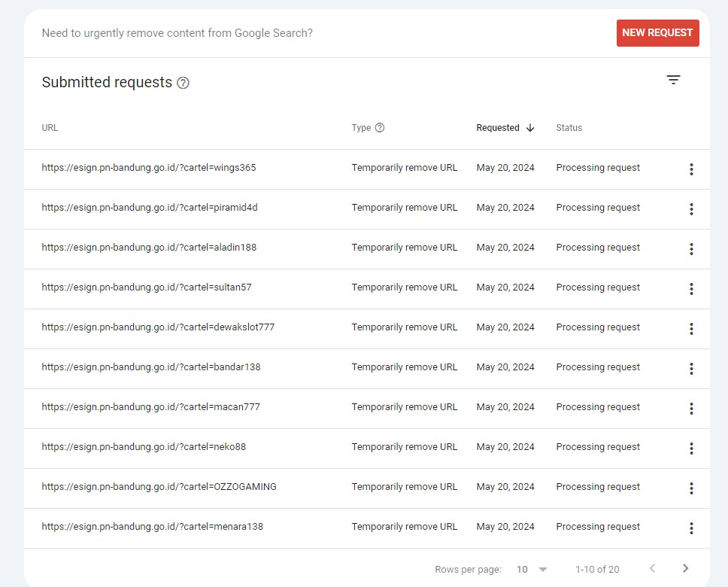Open three-dot menu for macan777 row

tap(691, 409)
